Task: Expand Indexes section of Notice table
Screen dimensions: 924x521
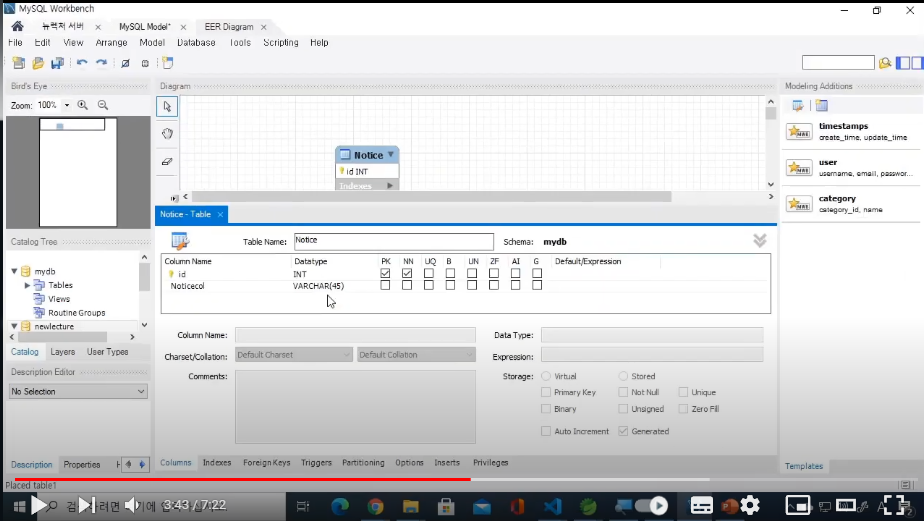Action: click(390, 186)
